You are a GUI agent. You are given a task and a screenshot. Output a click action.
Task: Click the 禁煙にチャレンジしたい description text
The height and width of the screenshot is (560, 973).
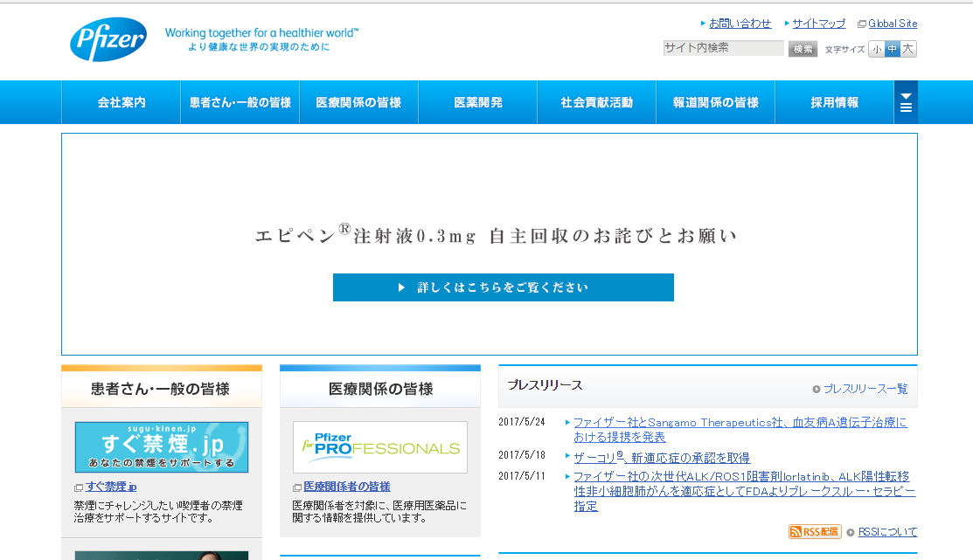[x=158, y=512]
